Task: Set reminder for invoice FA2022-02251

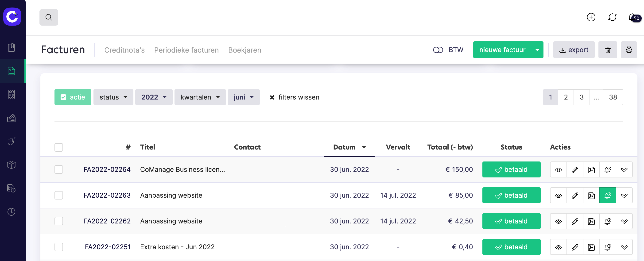Action: coord(608,247)
